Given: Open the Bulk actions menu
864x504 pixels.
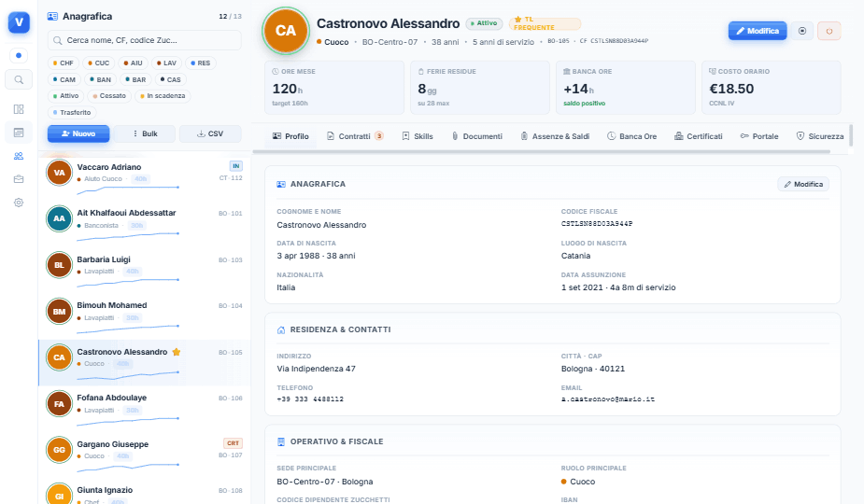Looking at the screenshot, I should (145, 133).
